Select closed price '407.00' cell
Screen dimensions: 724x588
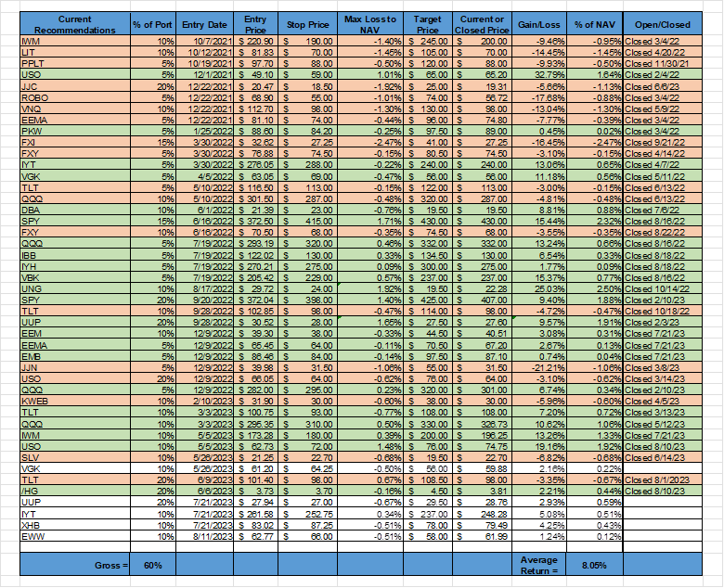(482, 300)
